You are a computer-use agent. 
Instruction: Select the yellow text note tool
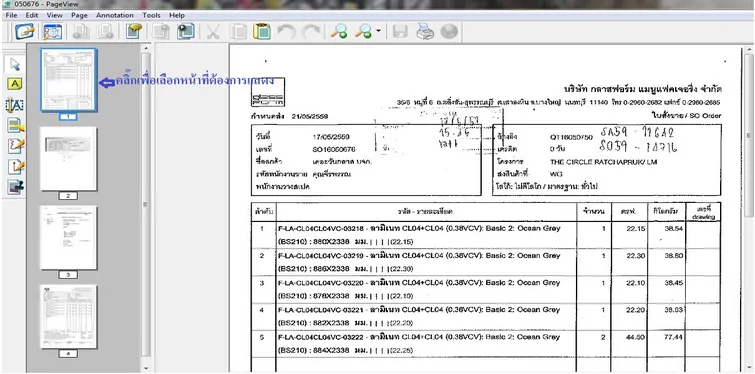15,84
